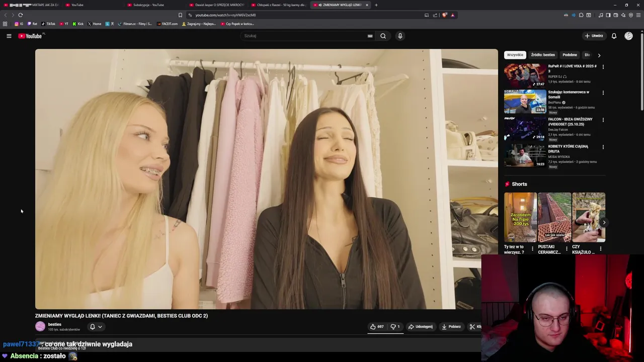Screen dimensions: 644x362
Task: Switch to the MIXTAPE JAK ZA browser tab
Action: 31,5
